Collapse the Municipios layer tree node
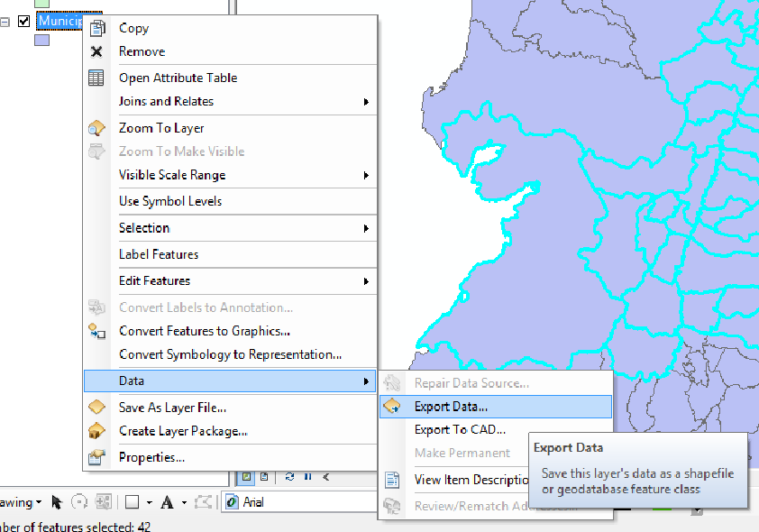759x532 pixels. [5, 22]
